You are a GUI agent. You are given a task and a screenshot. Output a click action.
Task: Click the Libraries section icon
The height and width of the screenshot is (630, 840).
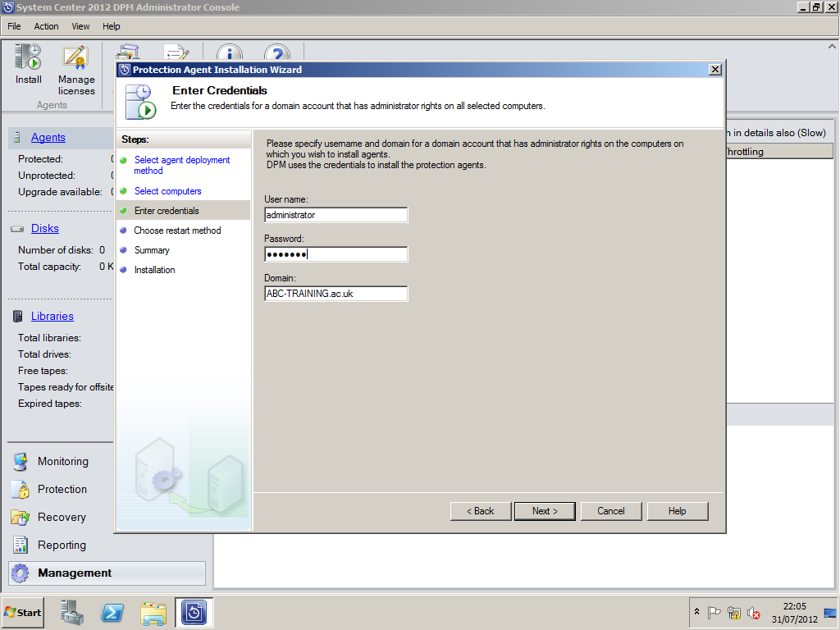(x=18, y=316)
